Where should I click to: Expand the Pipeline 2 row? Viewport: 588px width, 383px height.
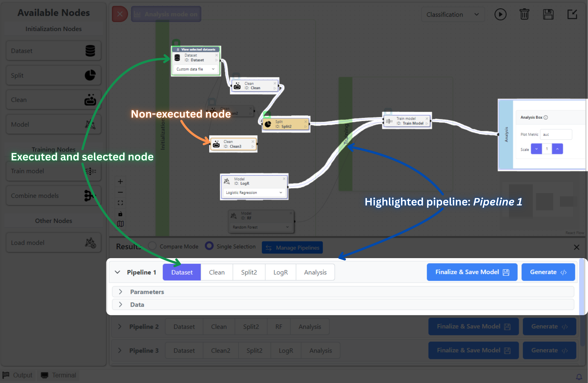(x=120, y=327)
